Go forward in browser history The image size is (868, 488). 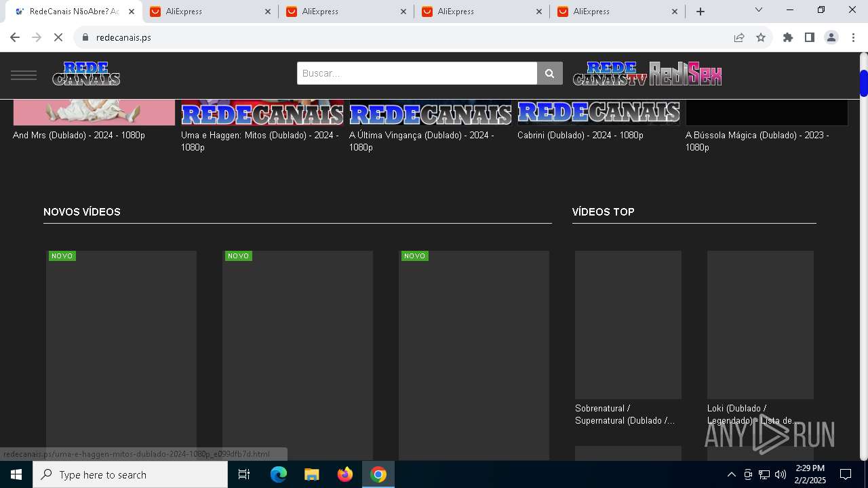(x=37, y=37)
